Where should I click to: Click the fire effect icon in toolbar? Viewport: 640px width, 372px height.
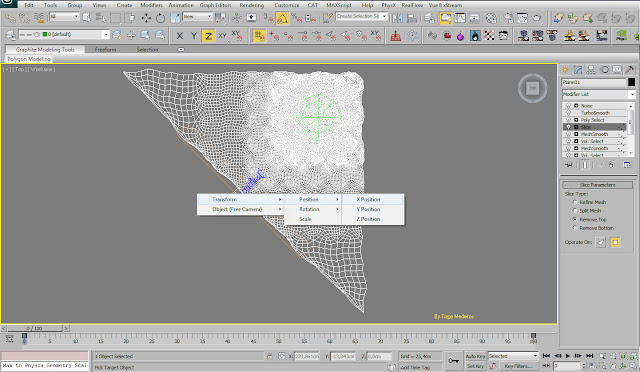tap(475, 36)
